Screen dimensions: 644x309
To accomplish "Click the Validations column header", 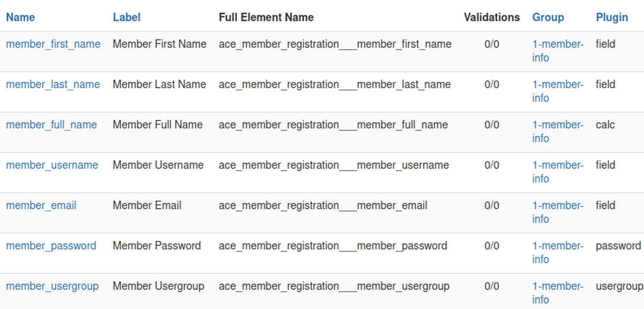I will (x=492, y=17).
